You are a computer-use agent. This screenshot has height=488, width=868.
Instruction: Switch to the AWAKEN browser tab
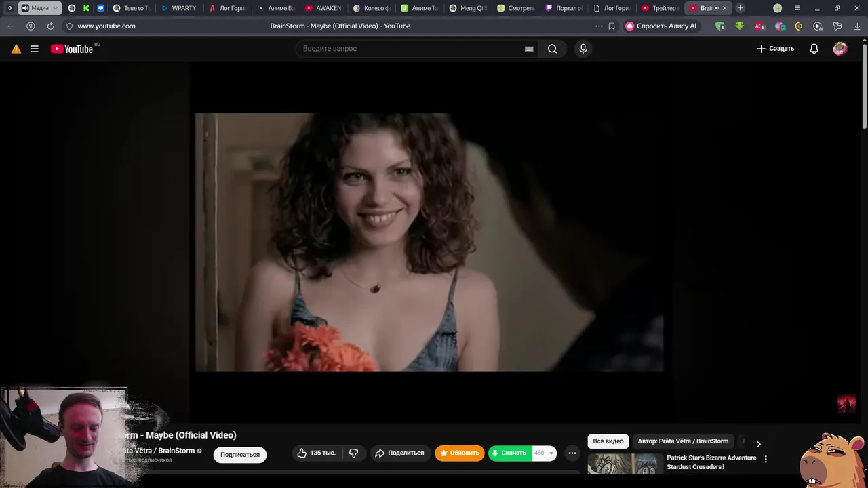(x=323, y=8)
